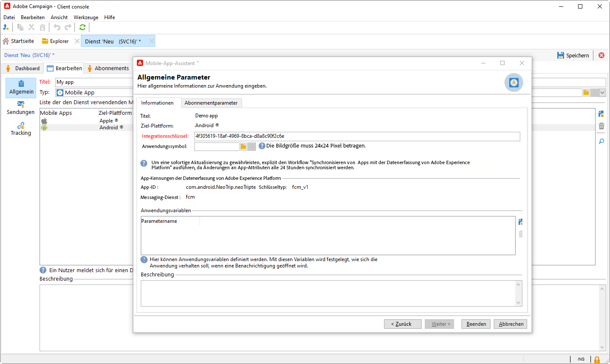Click the magnifier icon beside the Mobile Apps list

(601, 141)
